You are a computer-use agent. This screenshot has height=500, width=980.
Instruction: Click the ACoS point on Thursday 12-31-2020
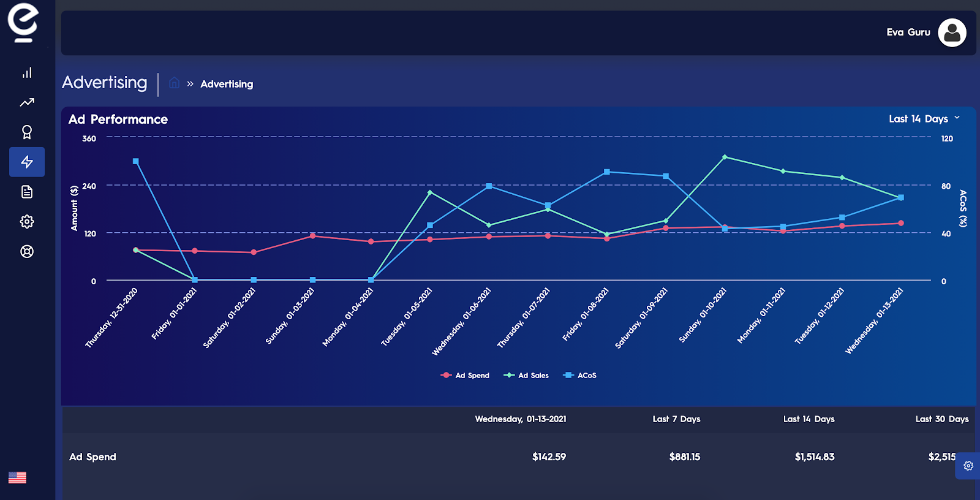coord(136,162)
